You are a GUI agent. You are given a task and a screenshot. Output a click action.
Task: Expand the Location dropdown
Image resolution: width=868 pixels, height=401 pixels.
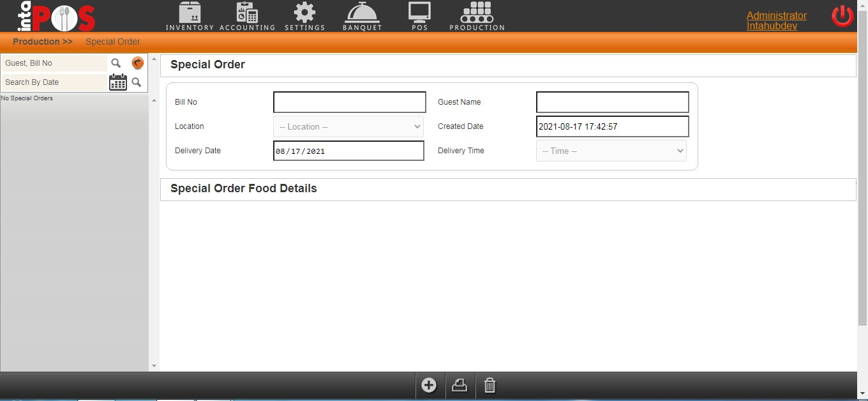(348, 126)
